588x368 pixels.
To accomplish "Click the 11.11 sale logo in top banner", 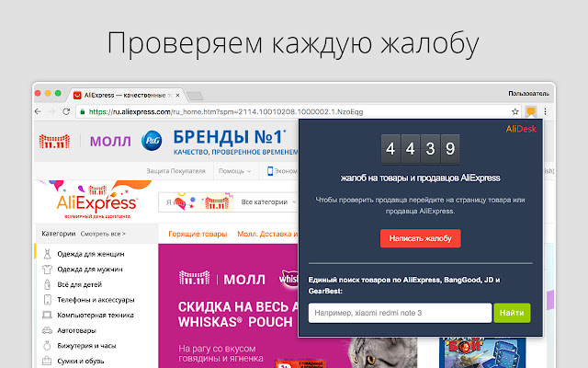I will pyautogui.click(x=55, y=141).
